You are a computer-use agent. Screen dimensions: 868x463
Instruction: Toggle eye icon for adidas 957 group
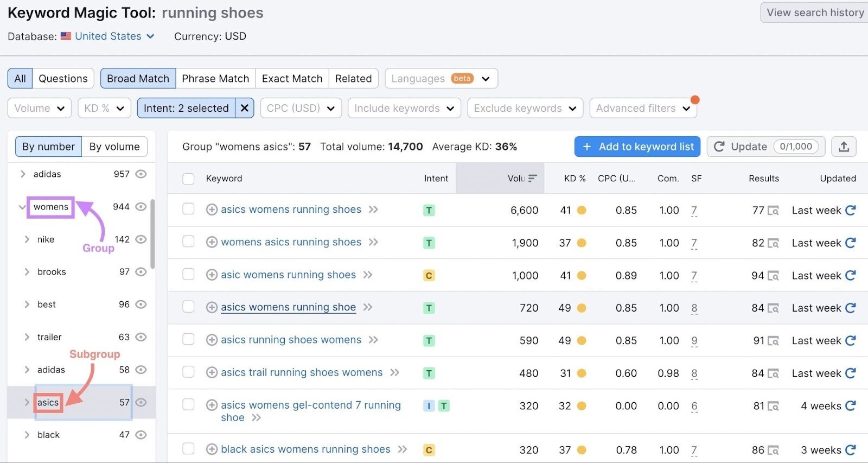(x=141, y=174)
